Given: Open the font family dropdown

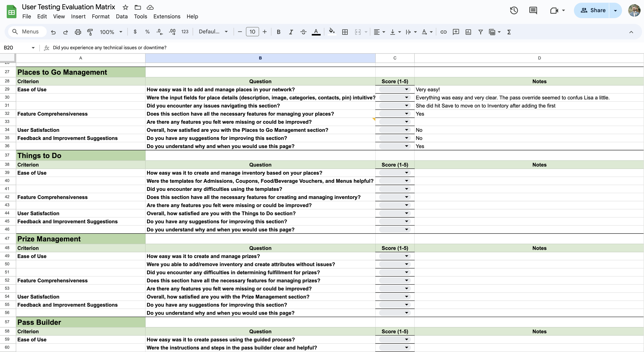Looking at the screenshot, I should click(x=213, y=32).
